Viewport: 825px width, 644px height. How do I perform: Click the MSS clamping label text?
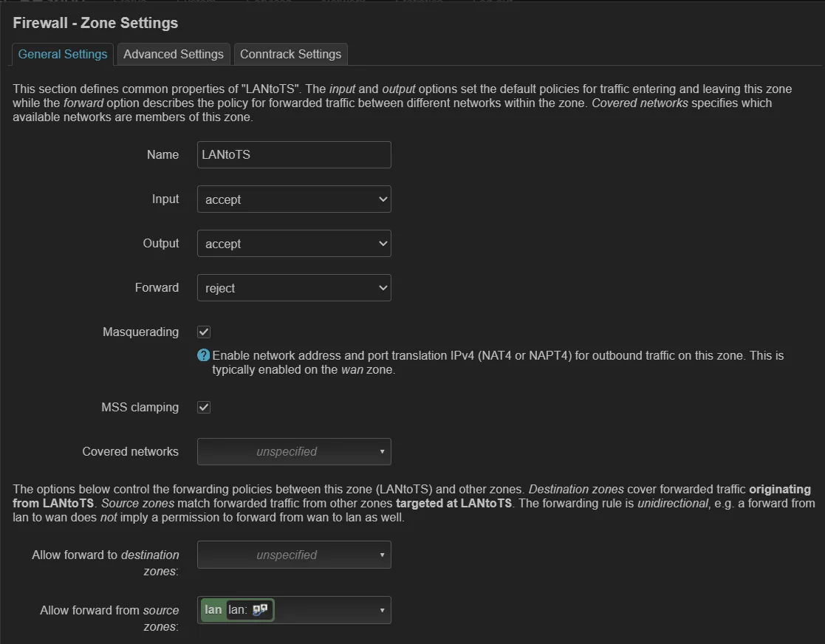[x=140, y=407]
